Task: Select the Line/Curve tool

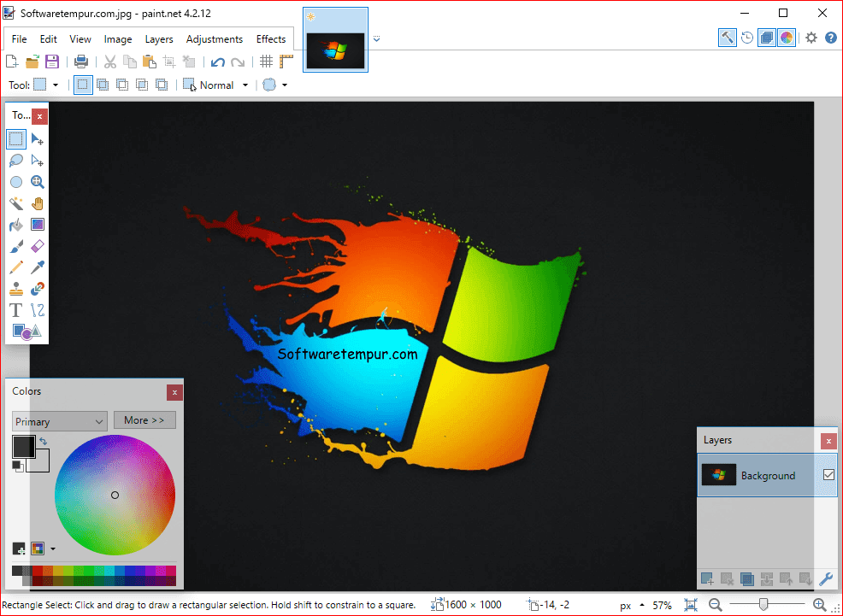Action: 37,310
